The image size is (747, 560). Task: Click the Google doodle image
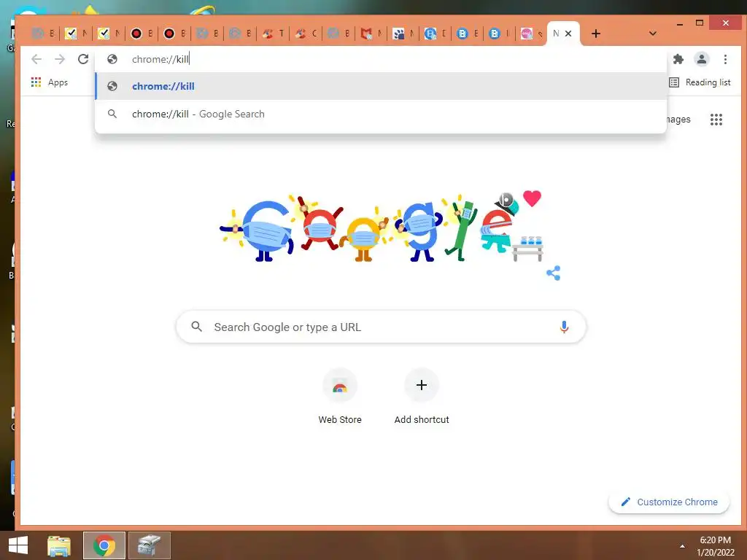click(381, 228)
